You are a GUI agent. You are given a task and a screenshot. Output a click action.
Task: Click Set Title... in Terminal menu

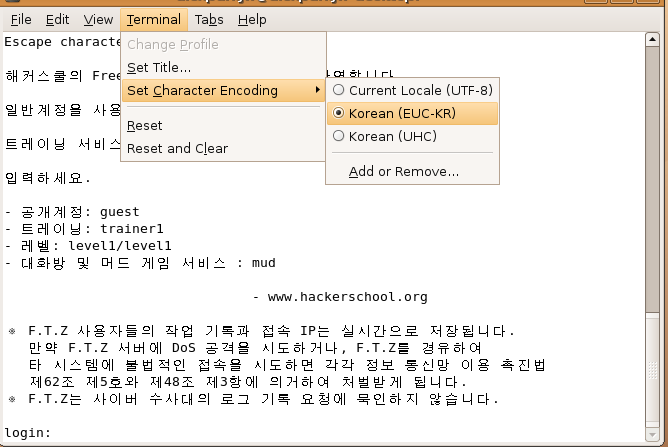tap(159, 68)
